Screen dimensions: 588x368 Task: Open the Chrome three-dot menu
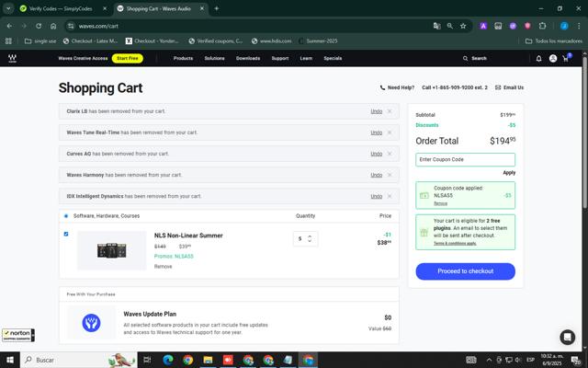pyautogui.click(x=579, y=26)
